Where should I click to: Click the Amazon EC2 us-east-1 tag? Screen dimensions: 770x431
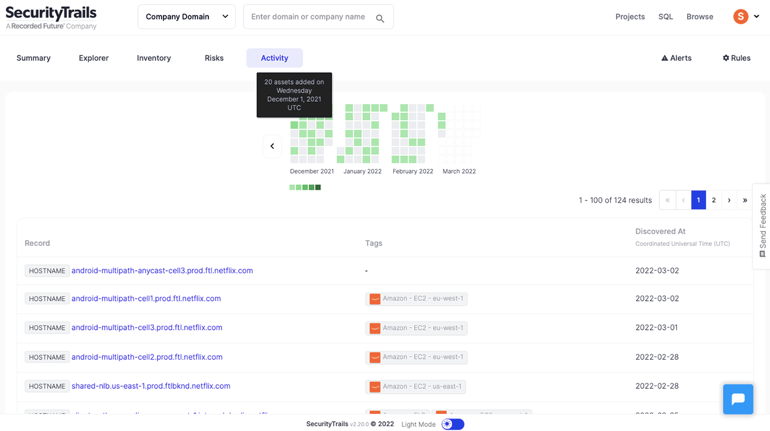(x=415, y=386)
